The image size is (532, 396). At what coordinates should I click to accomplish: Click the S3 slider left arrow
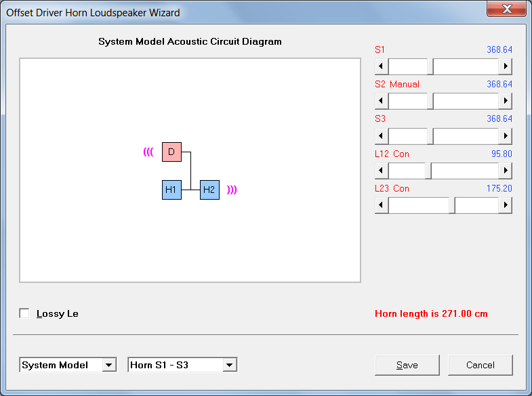tap(382, 136)
